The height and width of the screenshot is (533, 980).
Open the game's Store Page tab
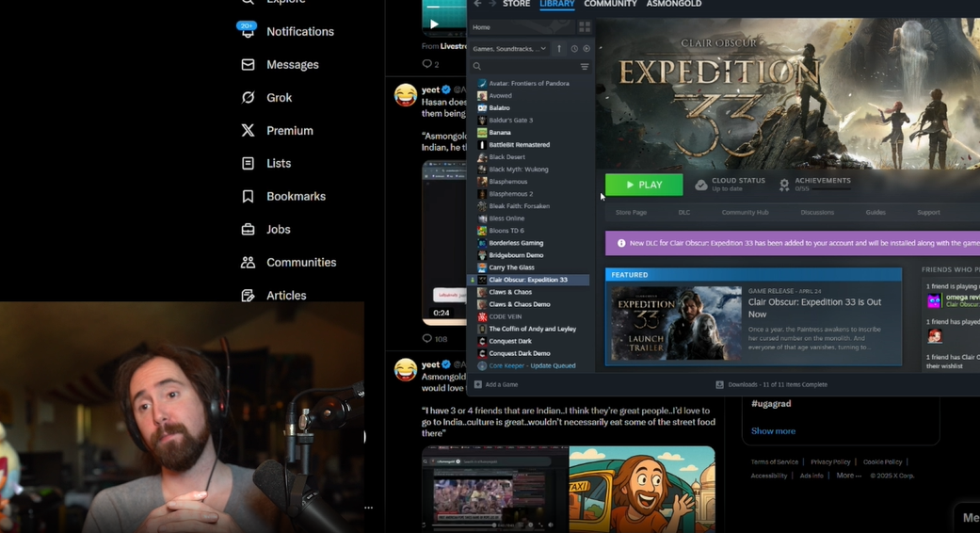coord(632,213)
